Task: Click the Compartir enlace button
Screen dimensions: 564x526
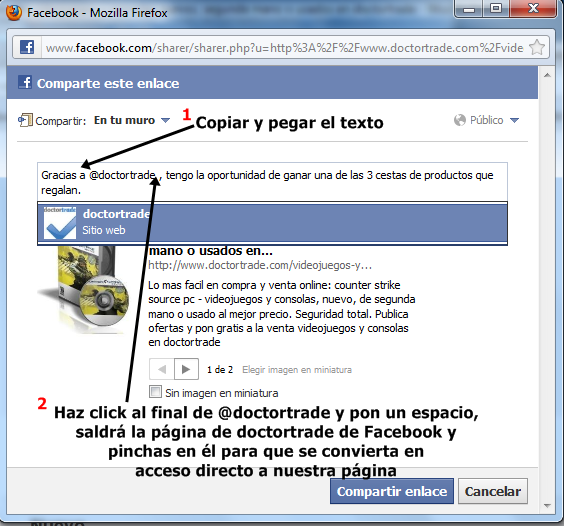Action: (392, 491)
